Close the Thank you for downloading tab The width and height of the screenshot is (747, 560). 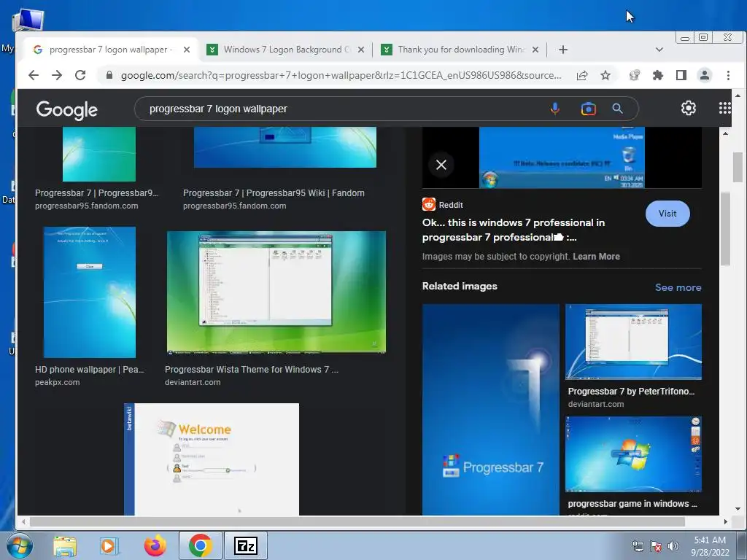535,50
